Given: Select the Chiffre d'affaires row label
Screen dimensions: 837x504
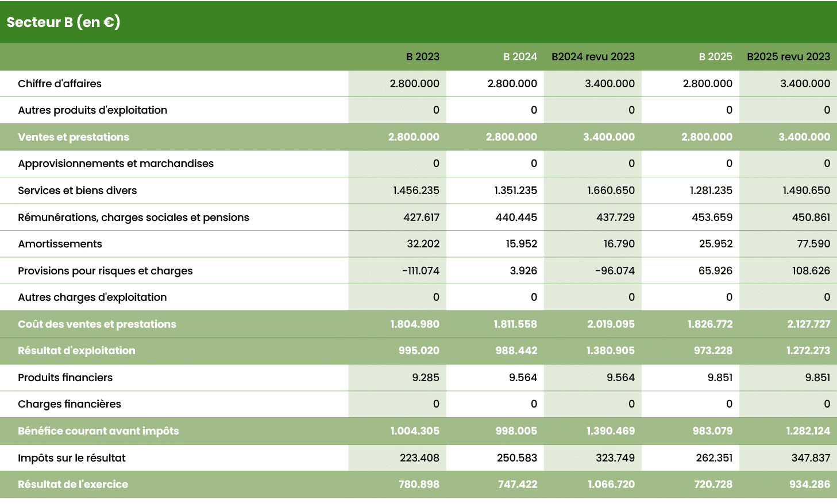Looking at the screenshot, I should pyautogui.click(x=59, y=83).
